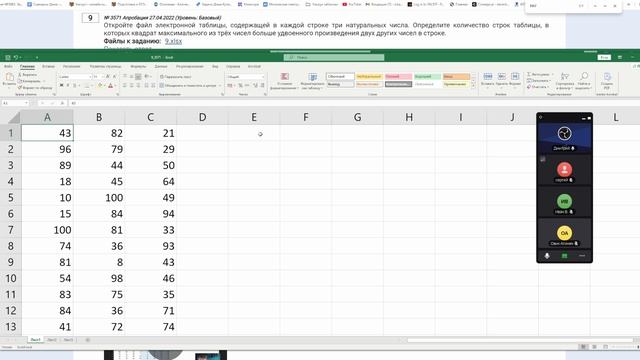The width and height of the screenshot is (640, 360).
Task: Open Find and Select magnifier
Action: click(x=584, y=81)
